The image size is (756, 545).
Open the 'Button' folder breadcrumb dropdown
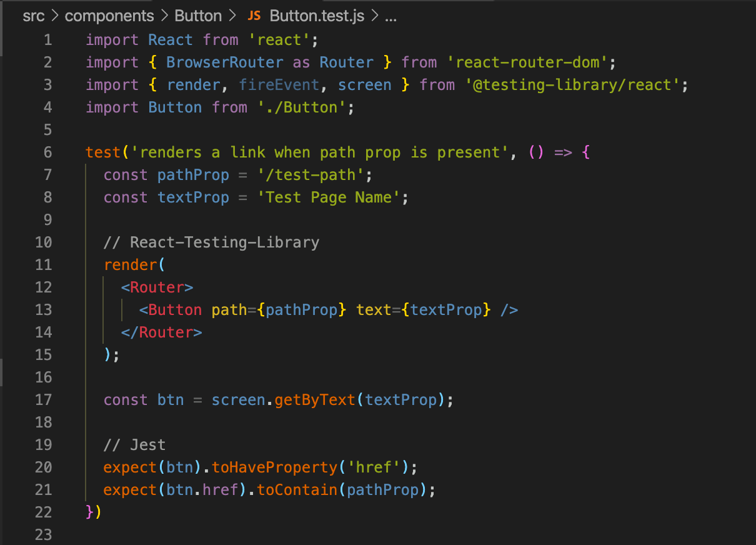pyautogui.click(x=198, y=15)
